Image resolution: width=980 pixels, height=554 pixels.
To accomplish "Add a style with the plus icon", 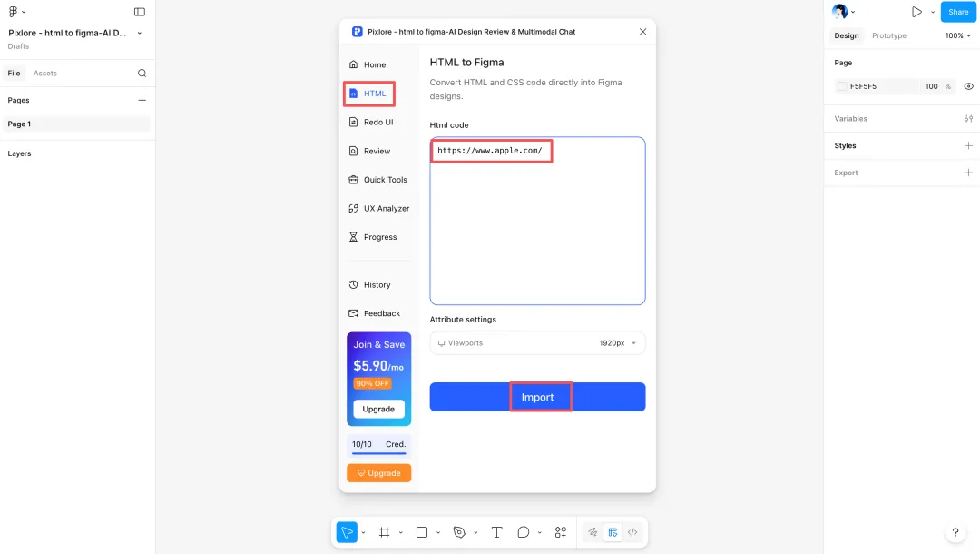I will (x=968, y=145).
